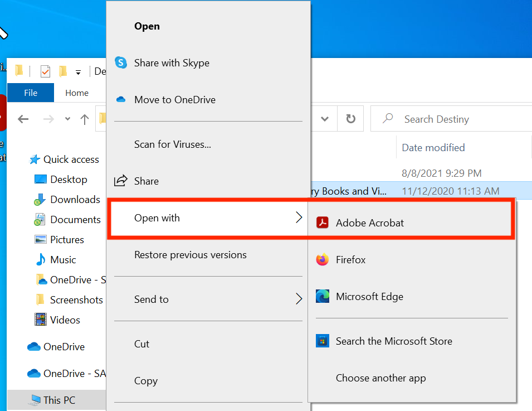Select Cut from the context menu
This screenshot has width=532, height=411.
click(208, 344)
